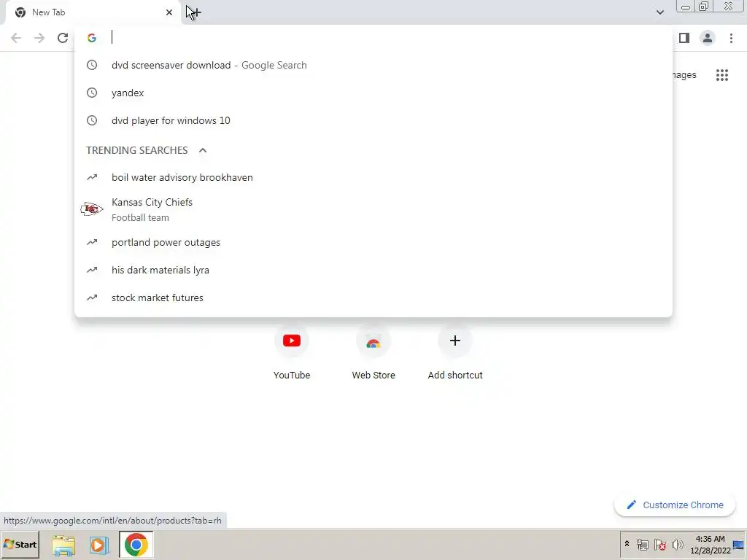The image size is (747, 560).
Task: Select 'portland power outages' trending search
Action: coord(373,242)
